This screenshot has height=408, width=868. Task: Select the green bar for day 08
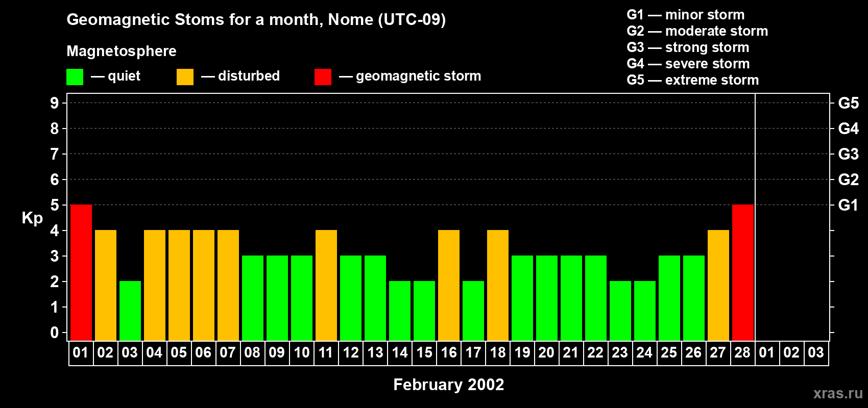(253, 298)
